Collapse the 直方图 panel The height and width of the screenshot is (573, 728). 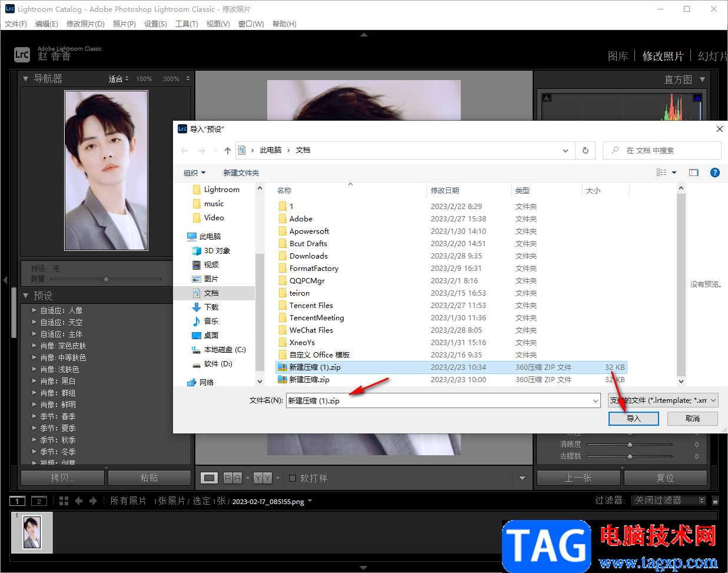(x=702, y=79)
